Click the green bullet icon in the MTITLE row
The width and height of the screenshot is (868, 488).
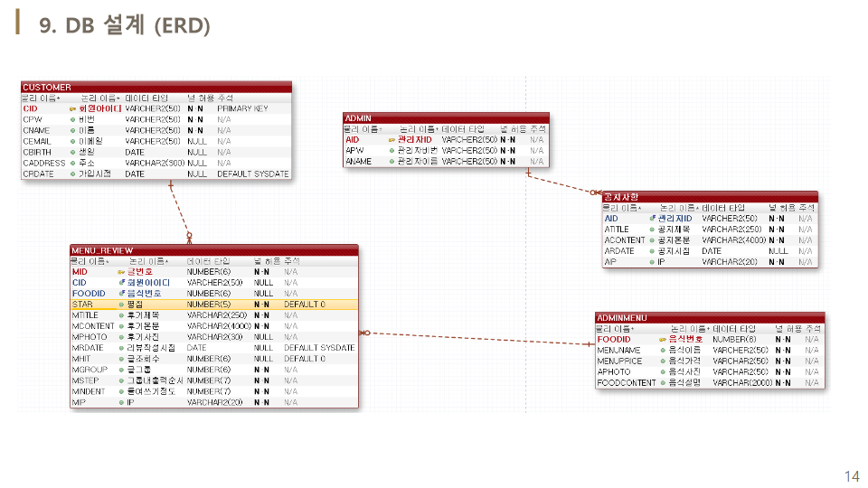click(121, 315)
